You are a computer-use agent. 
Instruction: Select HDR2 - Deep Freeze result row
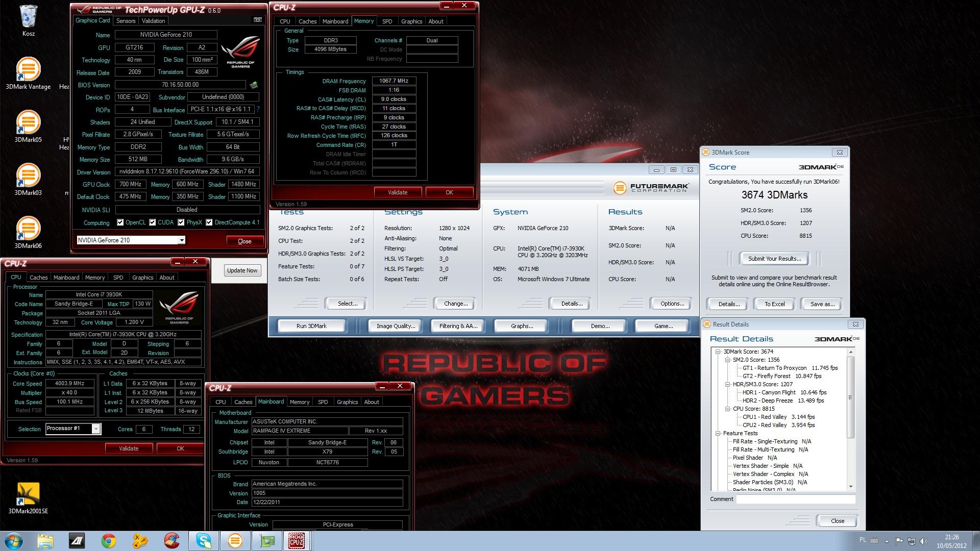783,400
